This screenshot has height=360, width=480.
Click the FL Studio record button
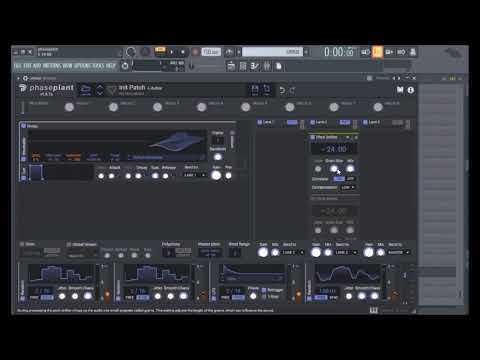pos(195,52)
